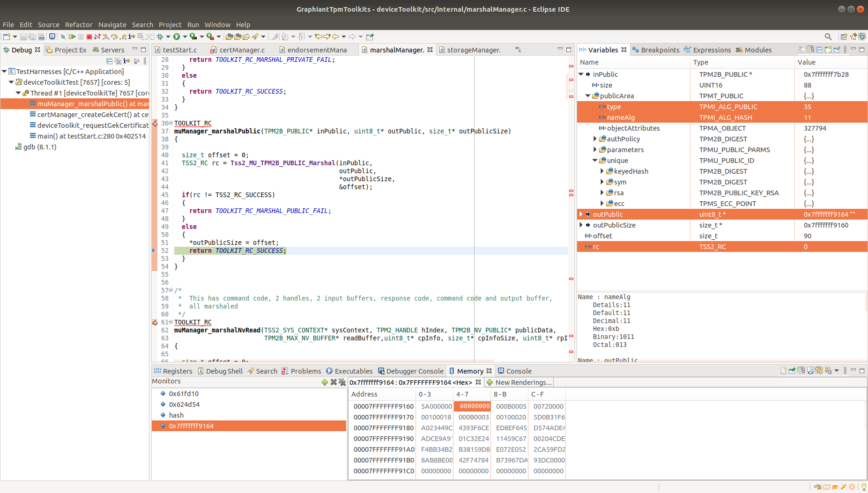This screenshot has height=493, width=868.
Task: Expand the authPolicy variable
Action: point(594,139)
